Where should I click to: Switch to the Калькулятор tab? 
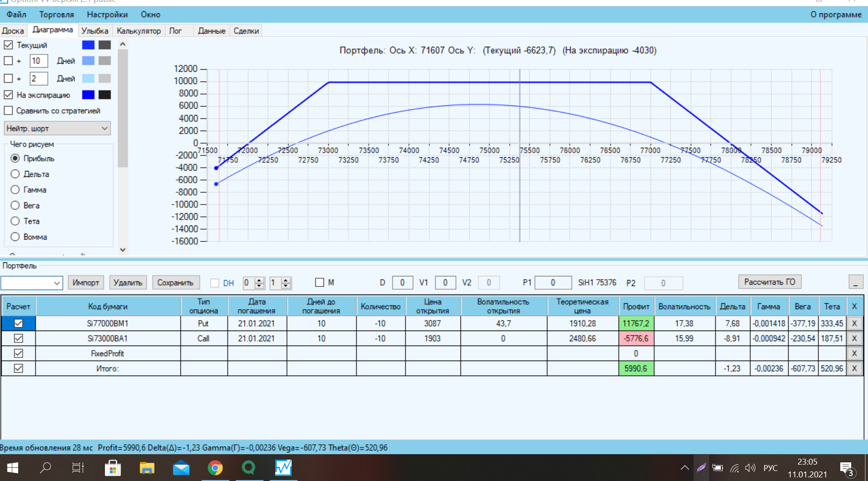coord(139,31)
